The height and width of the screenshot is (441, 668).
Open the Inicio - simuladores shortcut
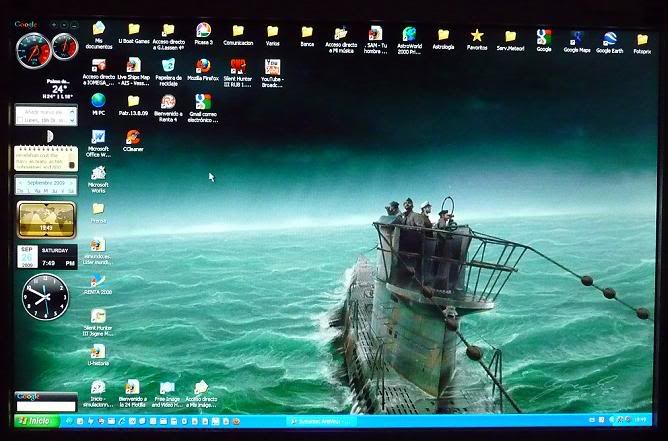[x=98, y=393]
